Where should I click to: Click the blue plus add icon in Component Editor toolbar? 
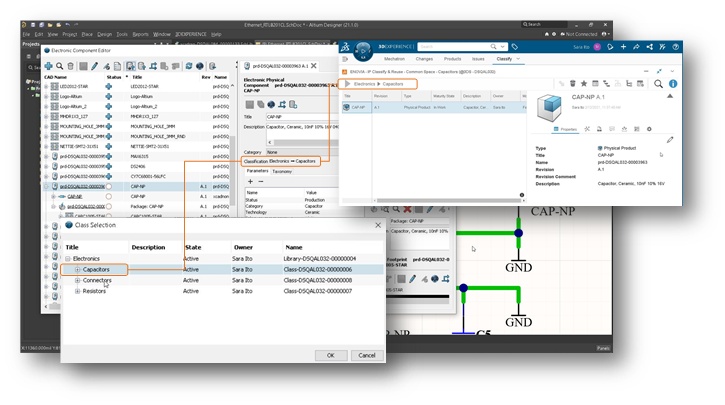(49, 66)
